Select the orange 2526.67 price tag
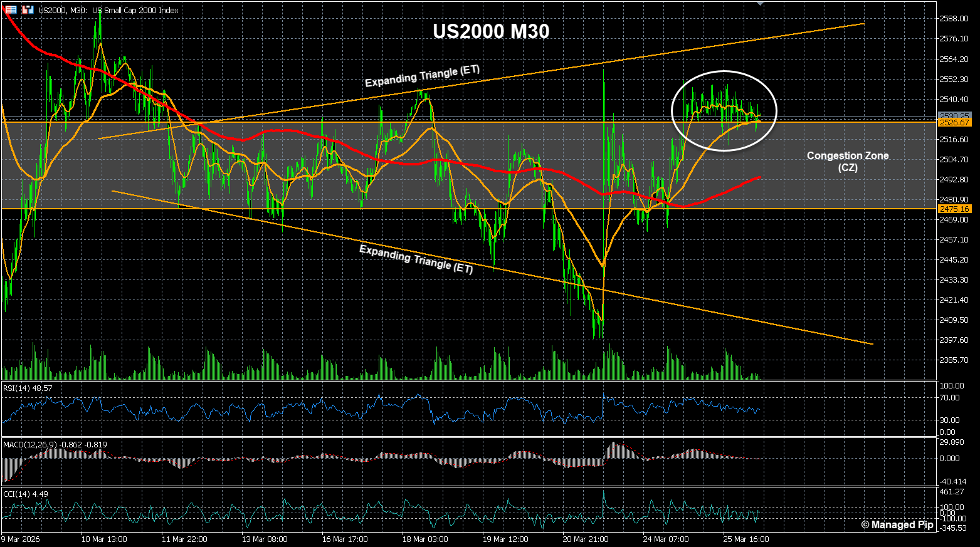This screenshot has width=980, height=547. point(954,123)
